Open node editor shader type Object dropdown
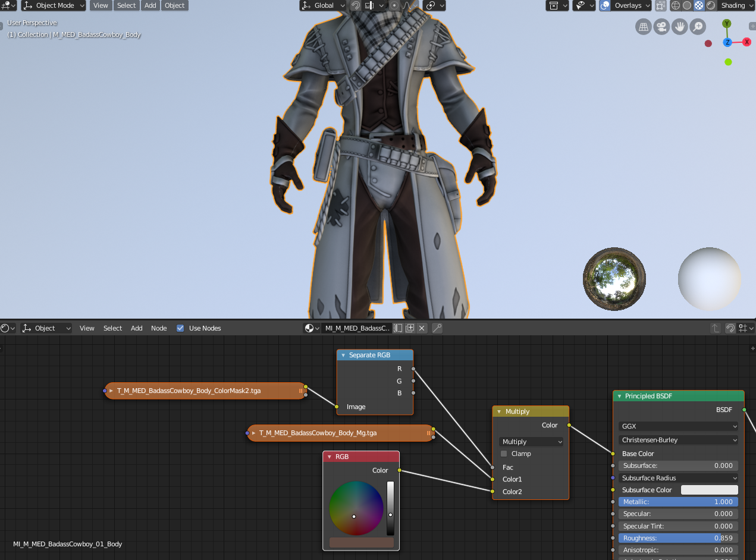 coord(46,328)
